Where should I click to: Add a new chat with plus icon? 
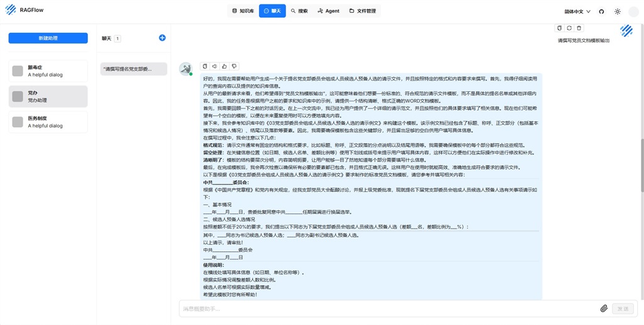tap(162, 38)
